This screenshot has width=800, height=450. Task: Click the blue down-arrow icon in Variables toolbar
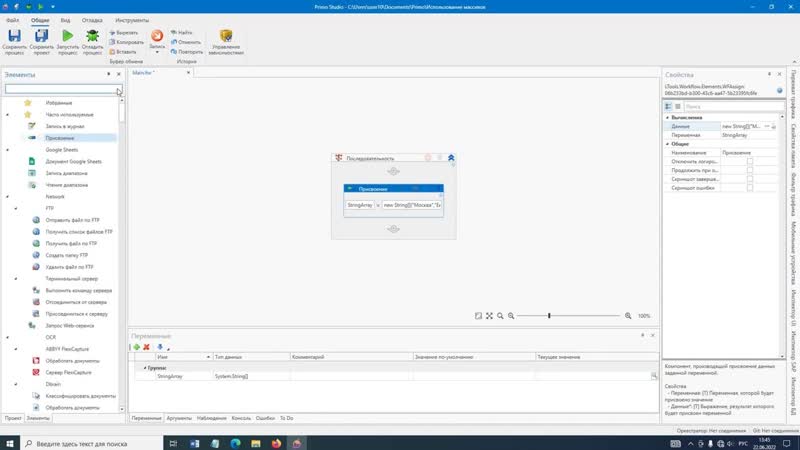point(160,347)
